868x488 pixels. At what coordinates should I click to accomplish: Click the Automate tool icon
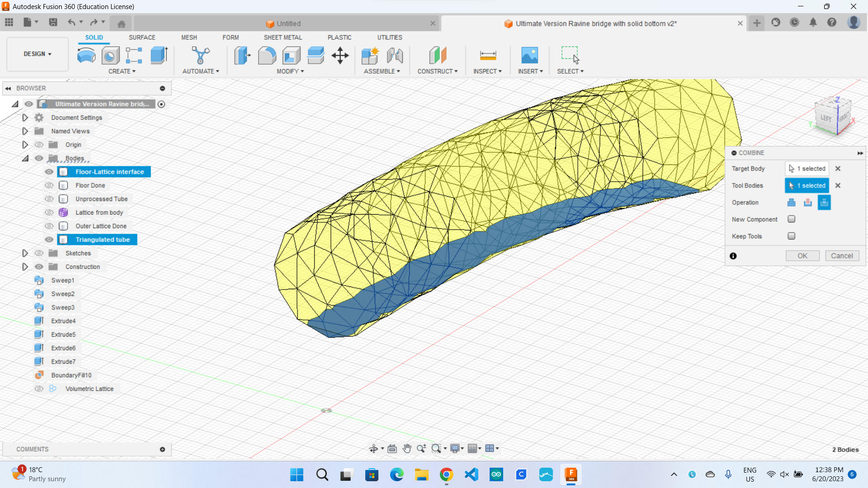pyautogui.click(x=200, y=56)
